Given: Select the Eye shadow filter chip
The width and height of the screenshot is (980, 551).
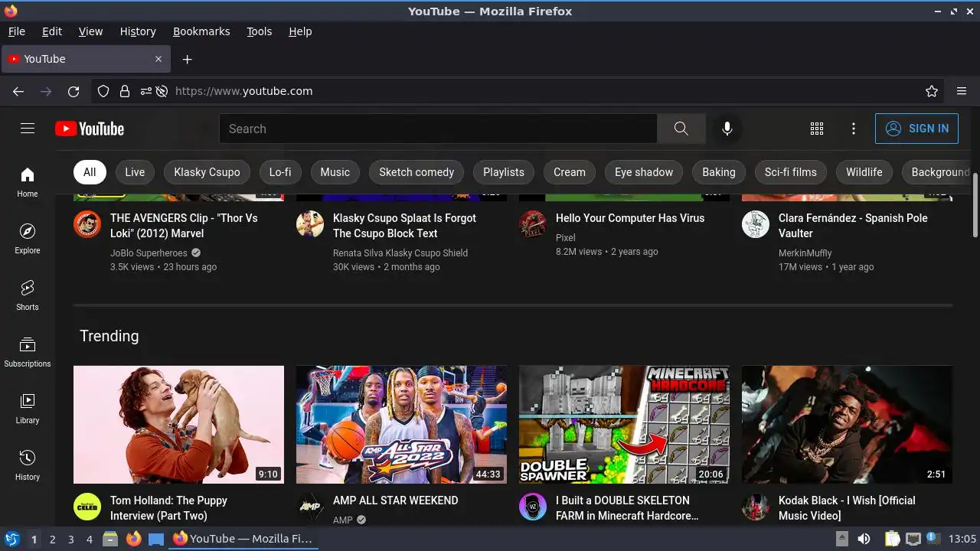Looking at the screenshot, I should point(644,172).
